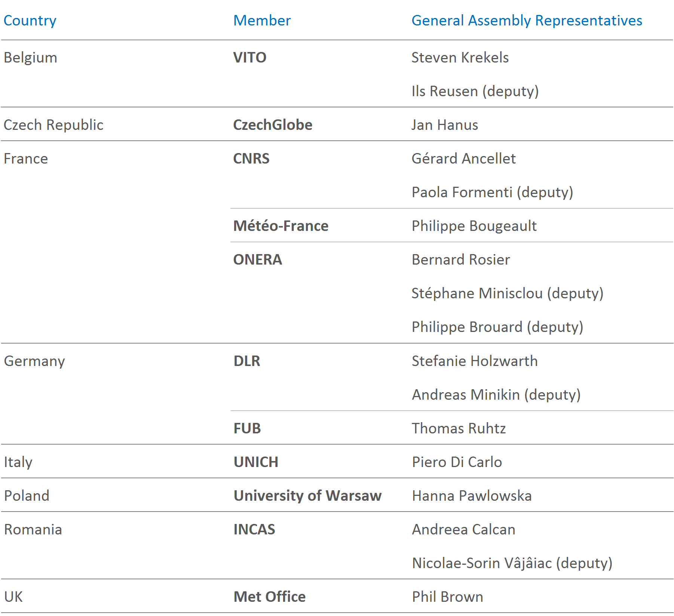Select the CNRS member cell

251,159
